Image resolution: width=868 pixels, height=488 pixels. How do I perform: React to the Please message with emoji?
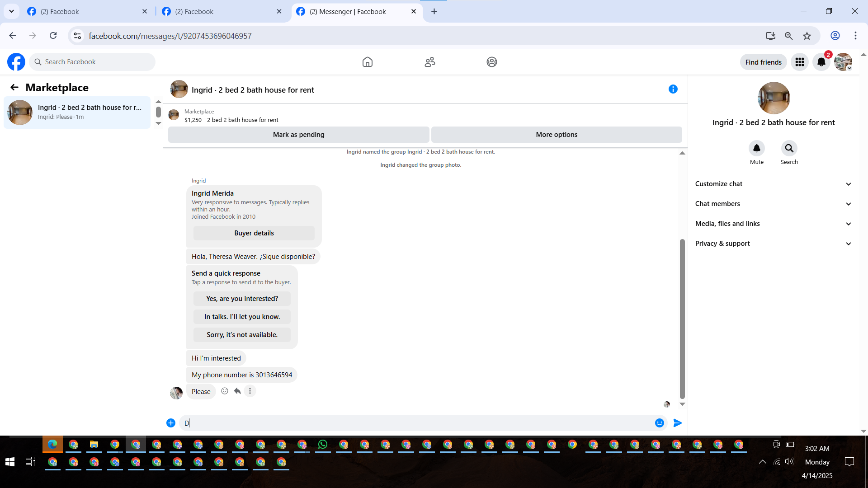[x=225, y=391]
